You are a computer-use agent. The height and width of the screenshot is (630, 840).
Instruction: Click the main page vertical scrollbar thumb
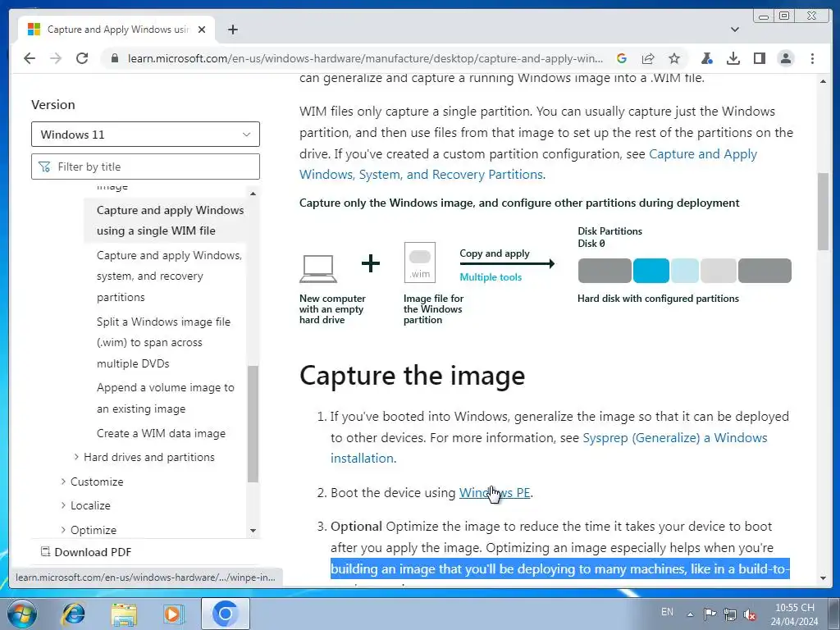pos(823,211)
